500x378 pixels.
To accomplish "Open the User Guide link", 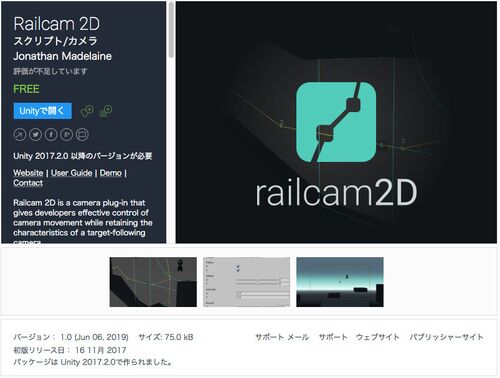I will (71, 173).
